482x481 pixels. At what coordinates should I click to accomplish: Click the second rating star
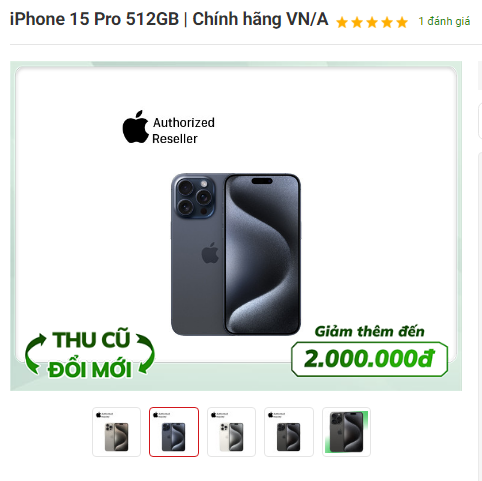point(357,22)
